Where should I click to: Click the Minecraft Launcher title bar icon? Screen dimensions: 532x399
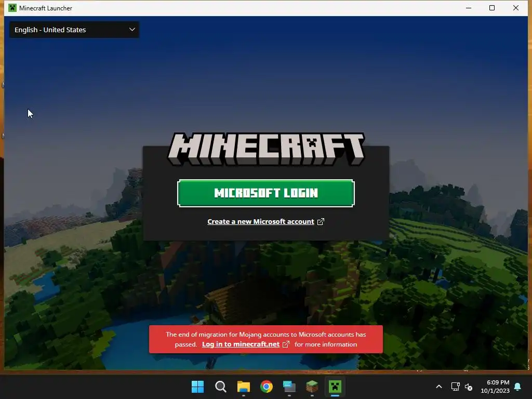pyautogui.click(x=12, y=8)
